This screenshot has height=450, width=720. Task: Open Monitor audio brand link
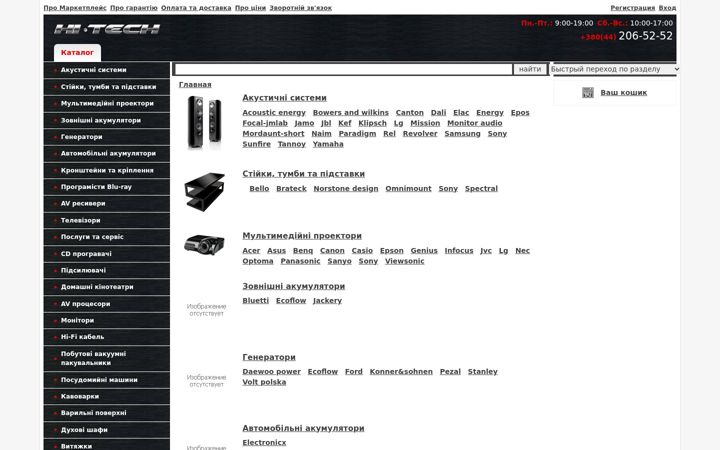[474, 123]
